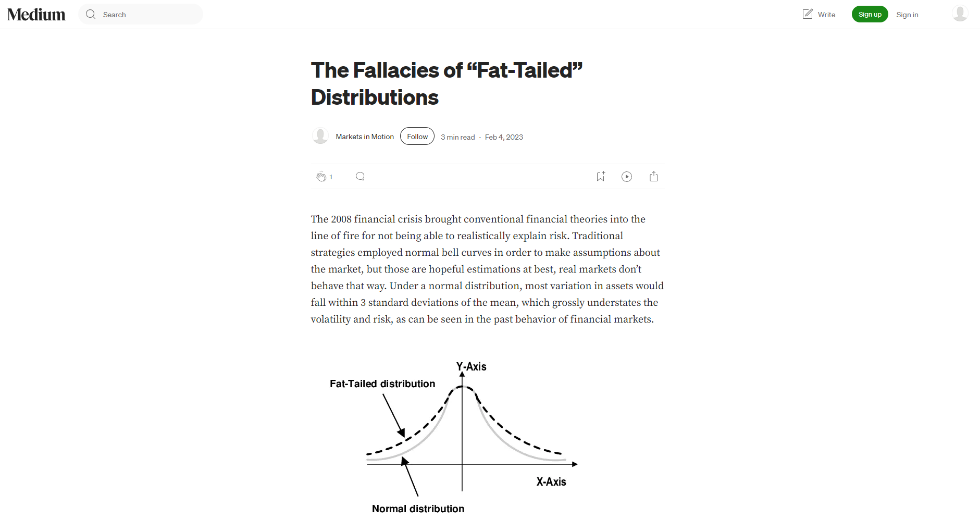Open the Sign in link
The width and height of the screenshot is (980, 519).
click(907, 15)
